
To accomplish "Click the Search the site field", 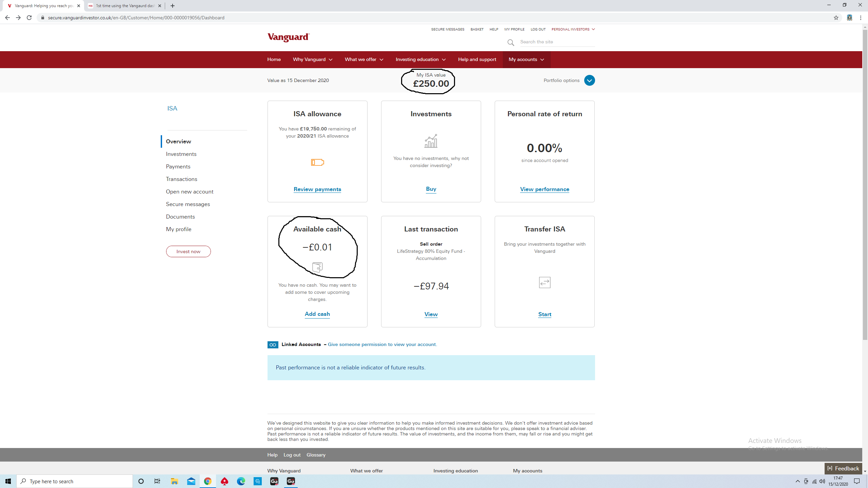I will [x=557, y=42].
